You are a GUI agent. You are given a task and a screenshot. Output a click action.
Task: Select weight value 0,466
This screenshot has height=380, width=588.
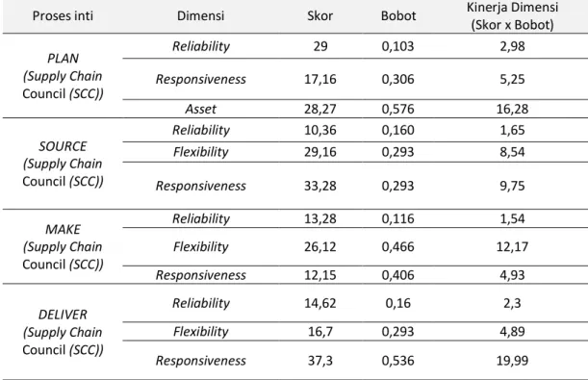click(x=397, y=247)
